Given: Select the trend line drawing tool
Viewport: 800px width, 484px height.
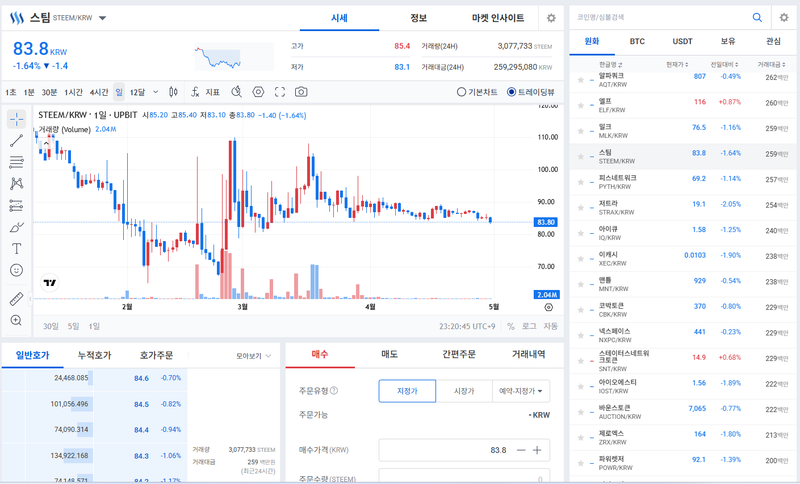Looking at the screenshot, I should click(17, 140).
